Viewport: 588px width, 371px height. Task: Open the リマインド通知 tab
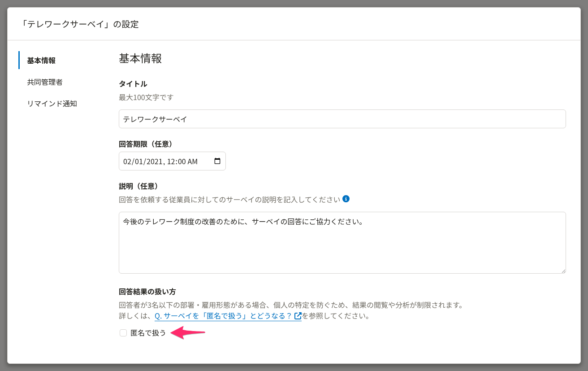52,104
